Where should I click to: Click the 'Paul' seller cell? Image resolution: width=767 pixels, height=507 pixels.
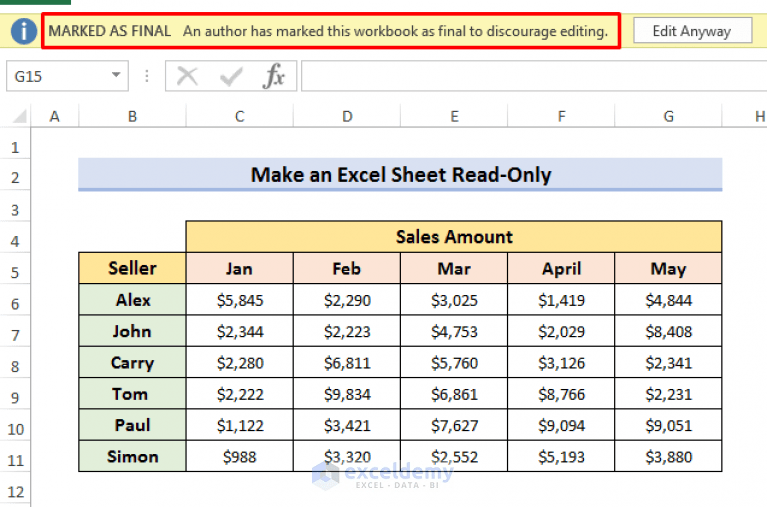click(132, 425)
